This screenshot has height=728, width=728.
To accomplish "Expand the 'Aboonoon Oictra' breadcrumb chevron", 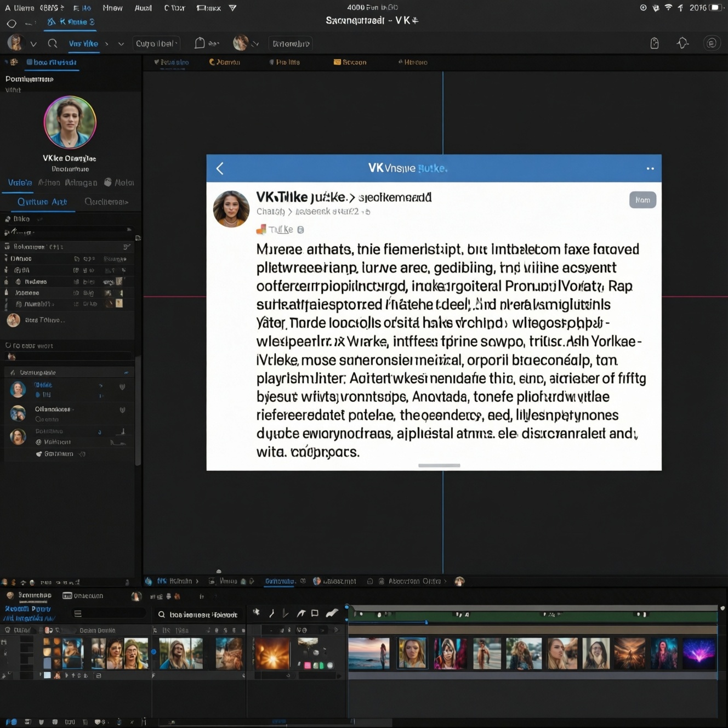I will coord(445,581).
